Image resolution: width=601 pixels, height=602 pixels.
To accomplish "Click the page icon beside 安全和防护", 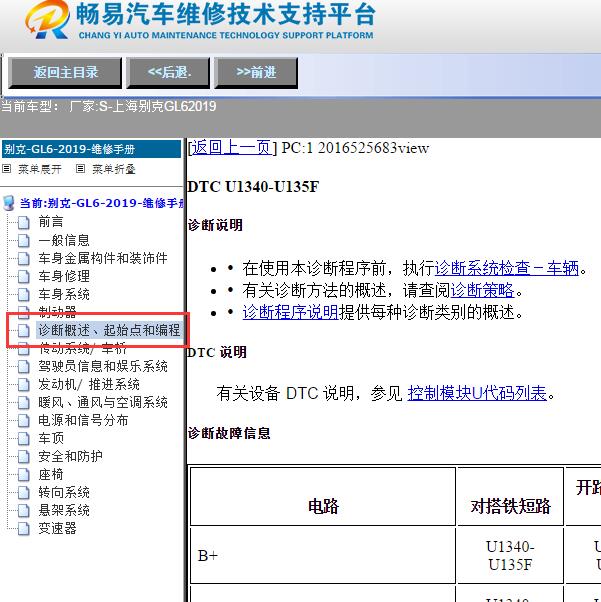I will (x=24, y=457).
